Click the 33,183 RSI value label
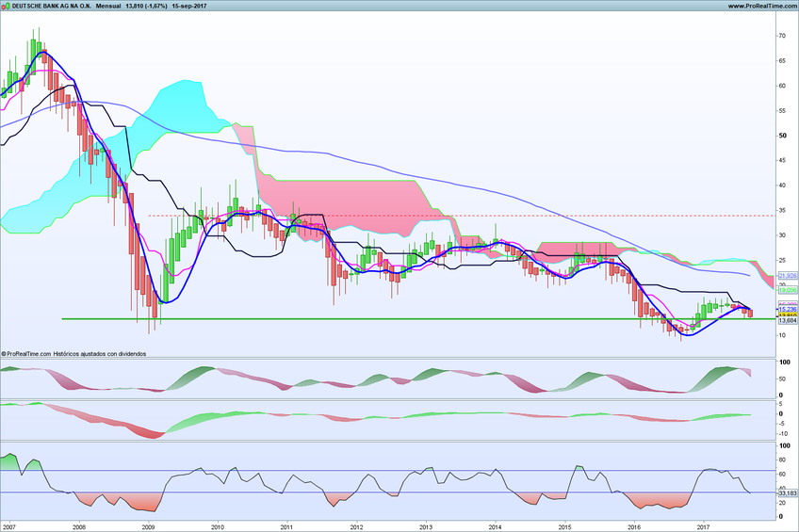The height and width of the screenshot is (532, 799). coord(788,492)
